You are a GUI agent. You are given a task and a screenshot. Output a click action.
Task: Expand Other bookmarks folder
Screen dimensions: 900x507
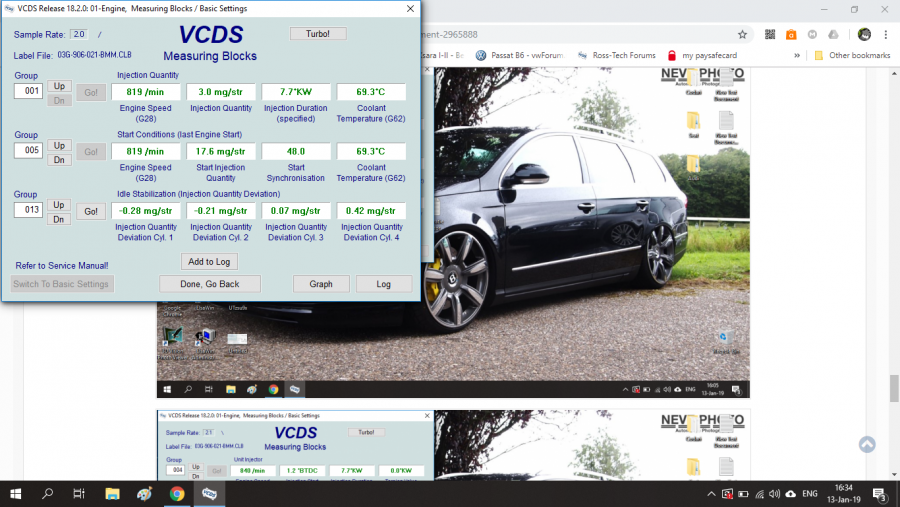pyautogui.click(x=851, y=56)
